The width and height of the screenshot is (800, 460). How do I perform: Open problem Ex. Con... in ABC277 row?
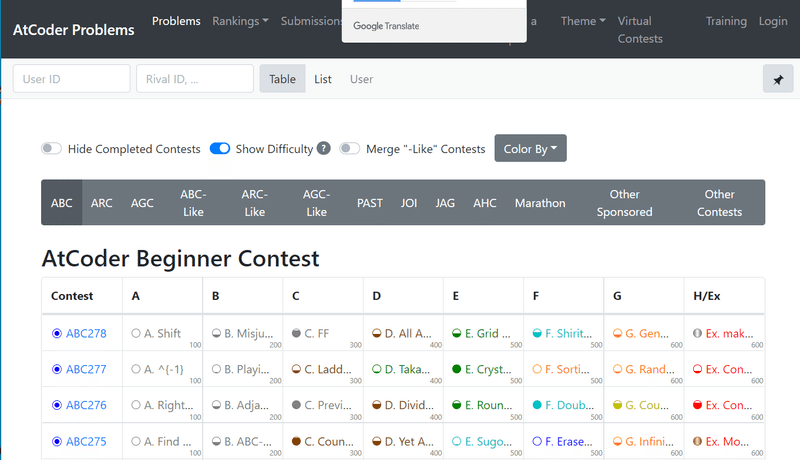(x=729, y=369)
